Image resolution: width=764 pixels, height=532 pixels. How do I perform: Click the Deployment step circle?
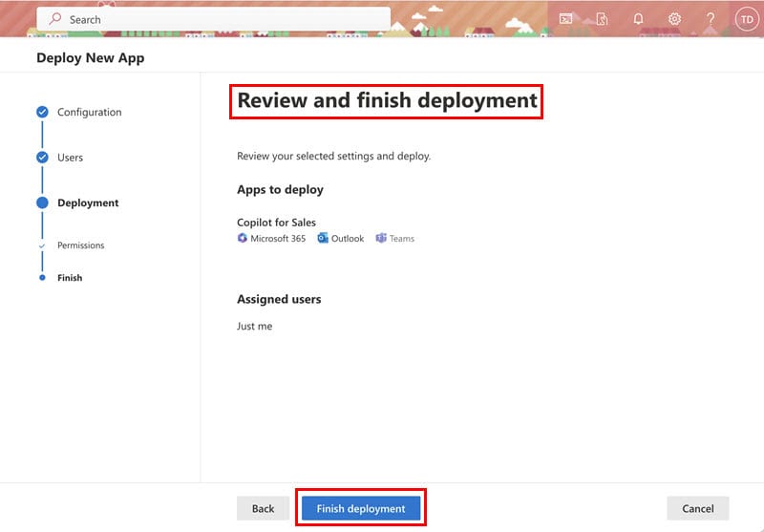coord(42,202)
